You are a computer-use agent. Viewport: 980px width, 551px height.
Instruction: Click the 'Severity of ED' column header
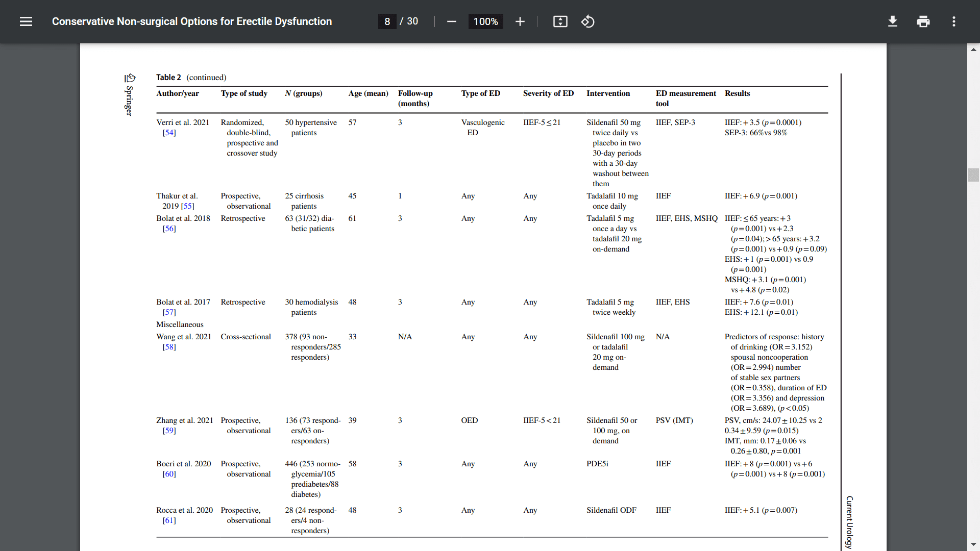pos(548,93)
